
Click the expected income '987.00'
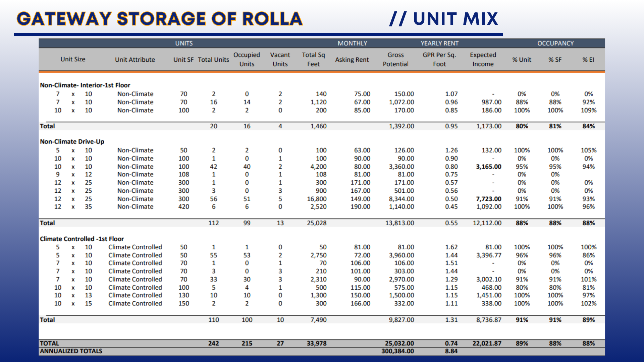[x=491, y=102]
